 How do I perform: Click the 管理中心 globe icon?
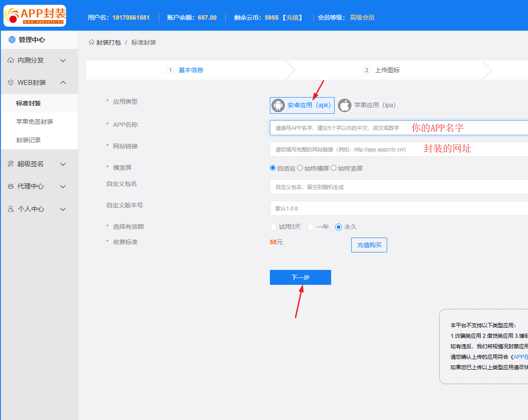pyautogui.click(x=12, y=40)
